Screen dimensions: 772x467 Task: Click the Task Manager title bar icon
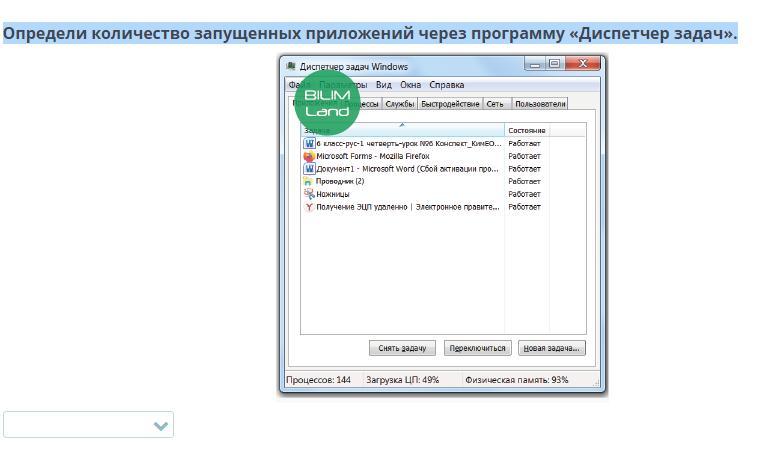[x=291, y=66]
